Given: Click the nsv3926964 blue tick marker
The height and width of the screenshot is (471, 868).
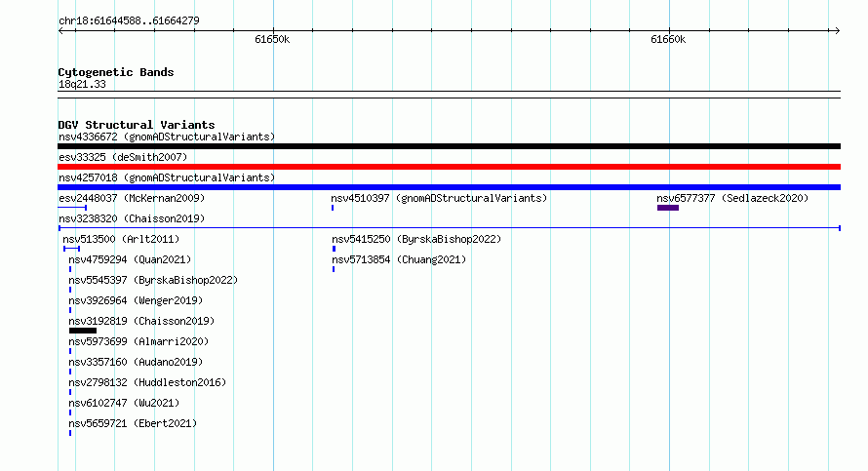Looking at the screenshot, I should click(70, 310).
